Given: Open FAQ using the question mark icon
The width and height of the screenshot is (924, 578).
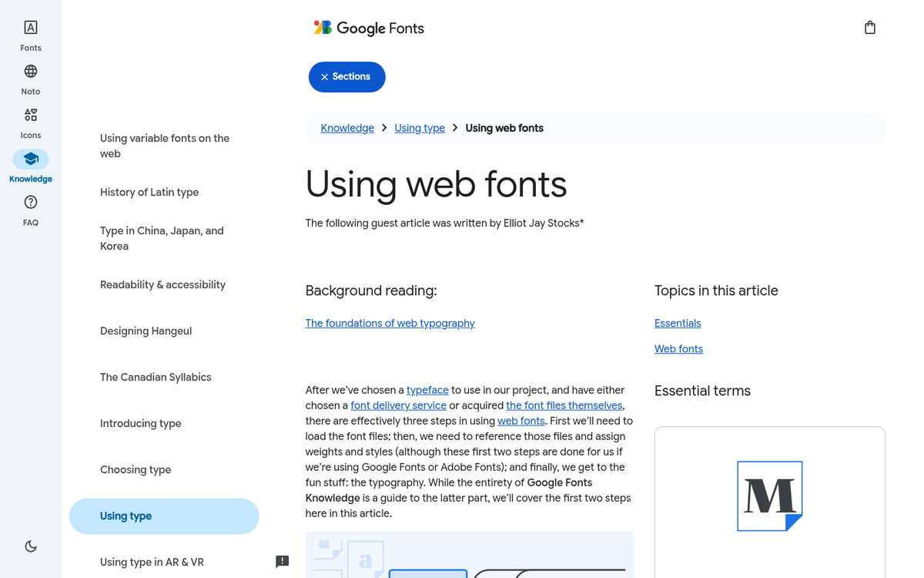Looking at the screenshot, I should click(30, 209).
